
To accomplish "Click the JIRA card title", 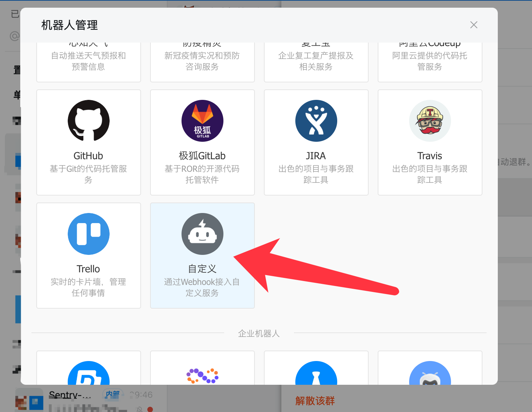I will pyautogui.click(x=316, y=156).
